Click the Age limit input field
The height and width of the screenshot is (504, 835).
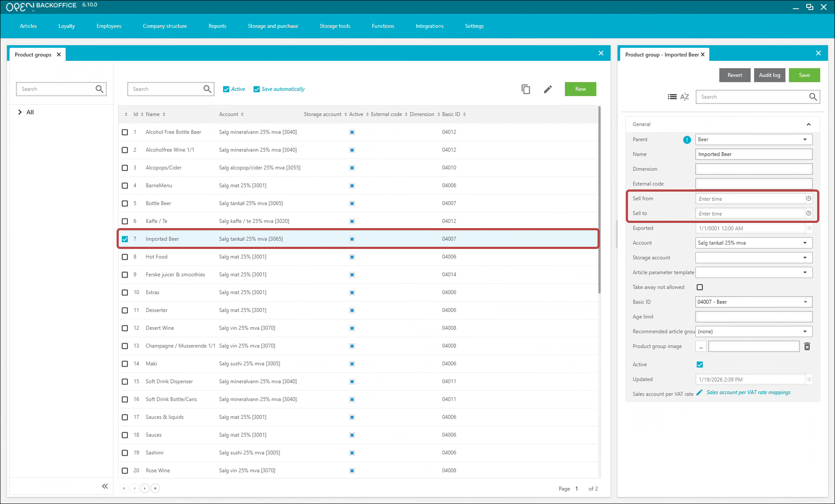pos(754,317)
